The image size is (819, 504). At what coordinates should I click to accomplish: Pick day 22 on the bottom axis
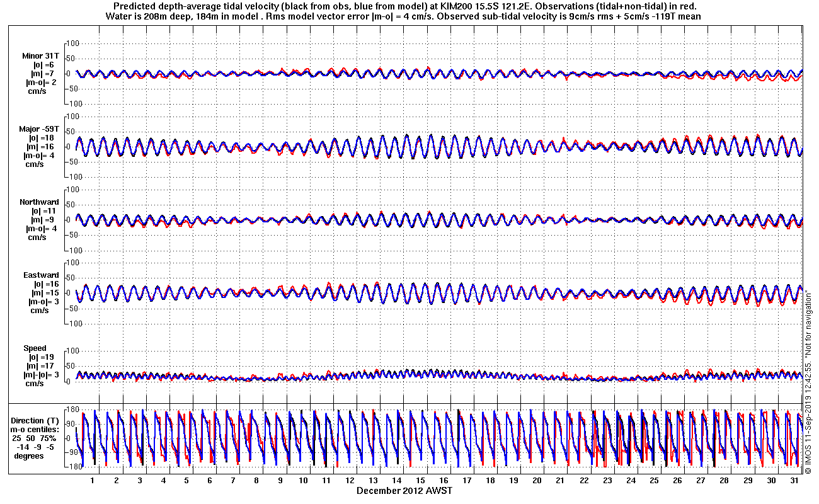584,480
